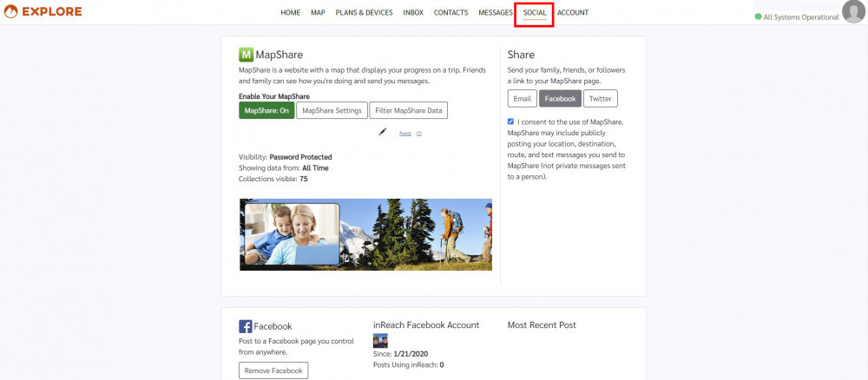The width and height of the screenshot is (868, 380).
Task: Go to the HOME tab
Action: coord(290,12)
